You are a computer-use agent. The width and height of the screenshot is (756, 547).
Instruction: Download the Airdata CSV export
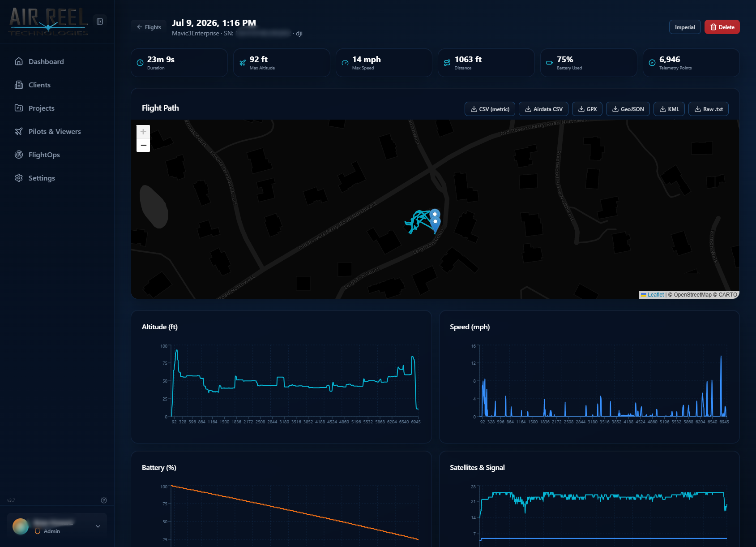pyautogui.click(x=543, y=109)
